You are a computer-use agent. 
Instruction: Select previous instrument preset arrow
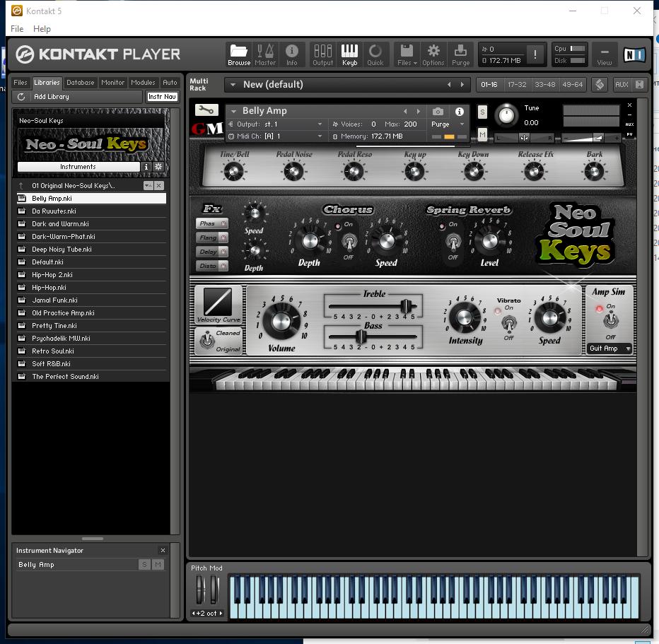click(x=405, y=111)
